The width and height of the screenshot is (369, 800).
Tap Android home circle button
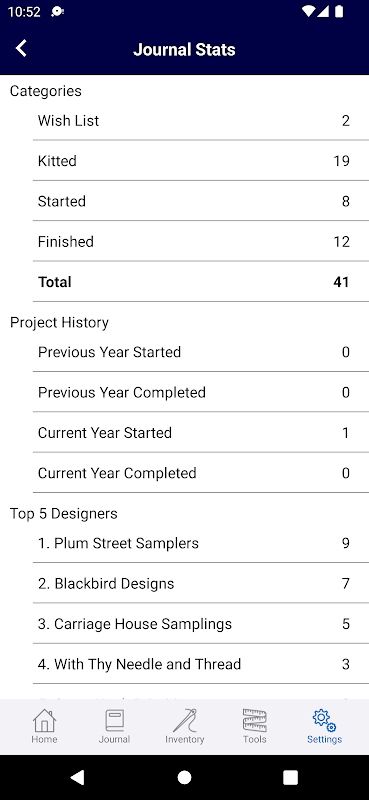click(x=184, y=777)
